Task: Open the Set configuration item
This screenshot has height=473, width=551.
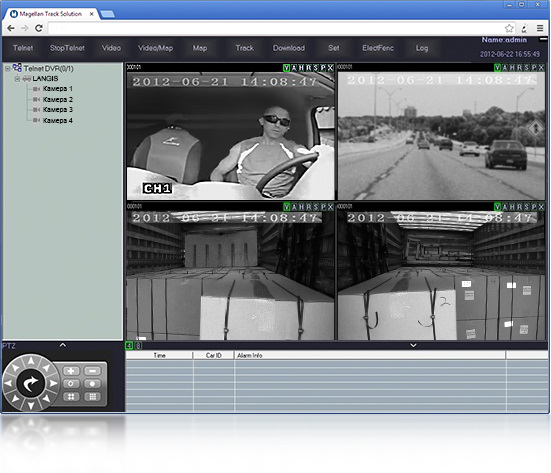Action: (333, 48)
